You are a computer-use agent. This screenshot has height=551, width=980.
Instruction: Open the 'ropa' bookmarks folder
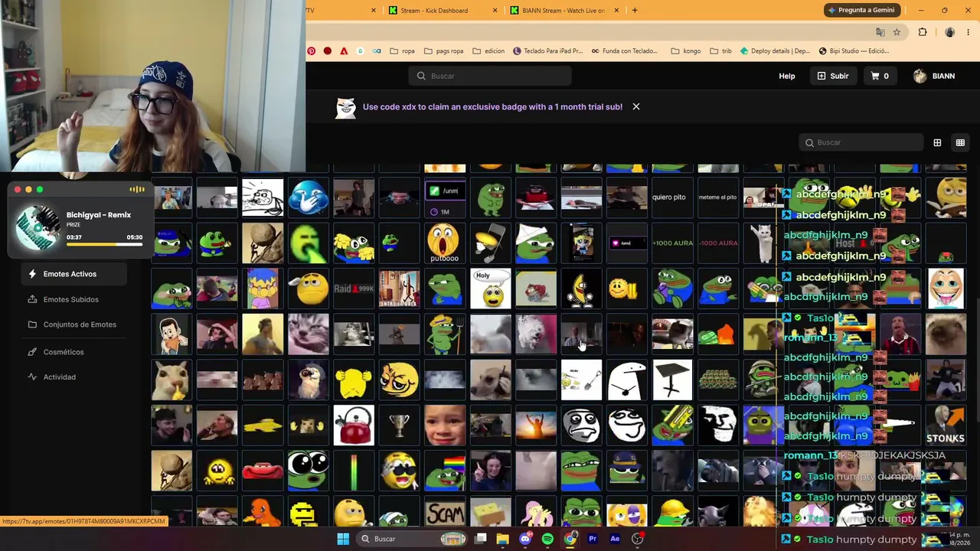[x=402, y=51]
